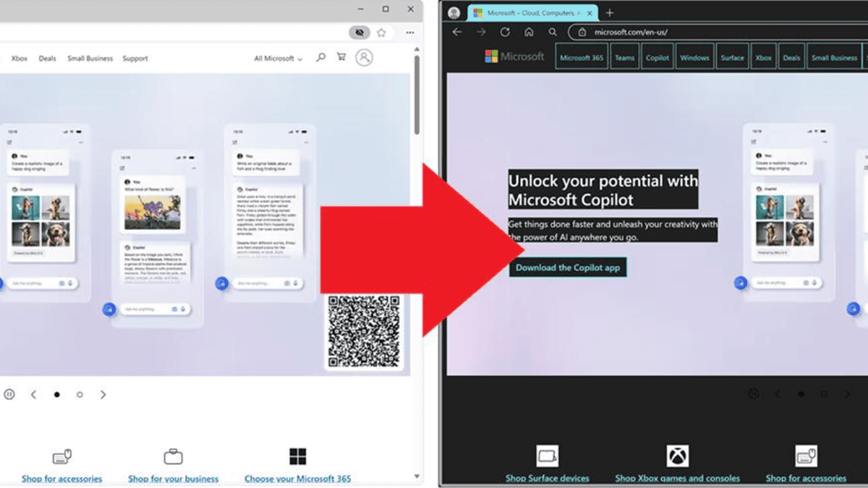Click the shopping cart icon
868x488 pixels.
pyautogui.click(x=341, y=58)
